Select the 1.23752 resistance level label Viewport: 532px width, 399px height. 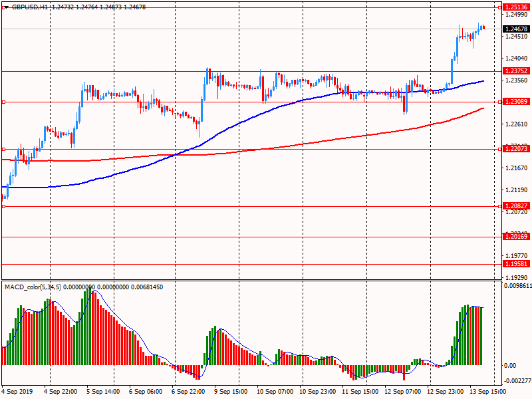[517, 71]
